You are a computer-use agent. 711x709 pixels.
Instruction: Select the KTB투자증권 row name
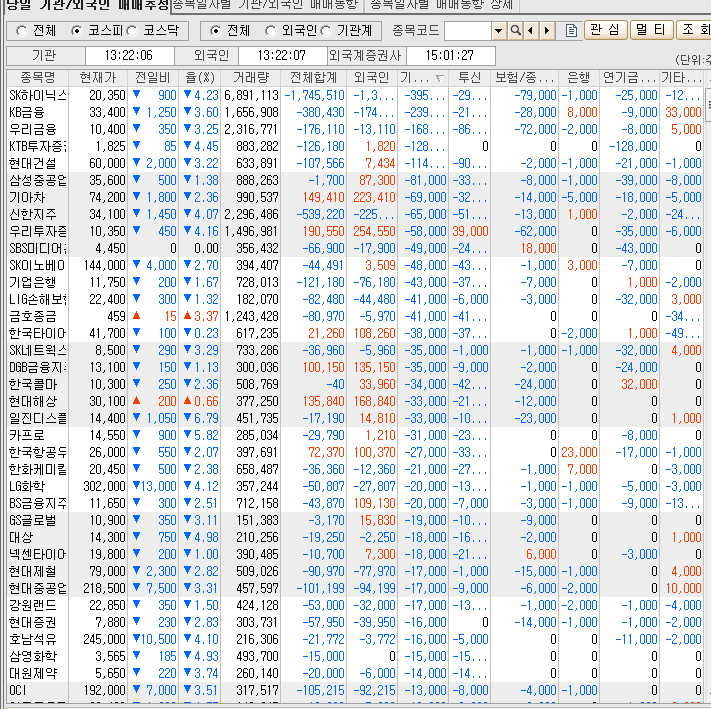38,146
